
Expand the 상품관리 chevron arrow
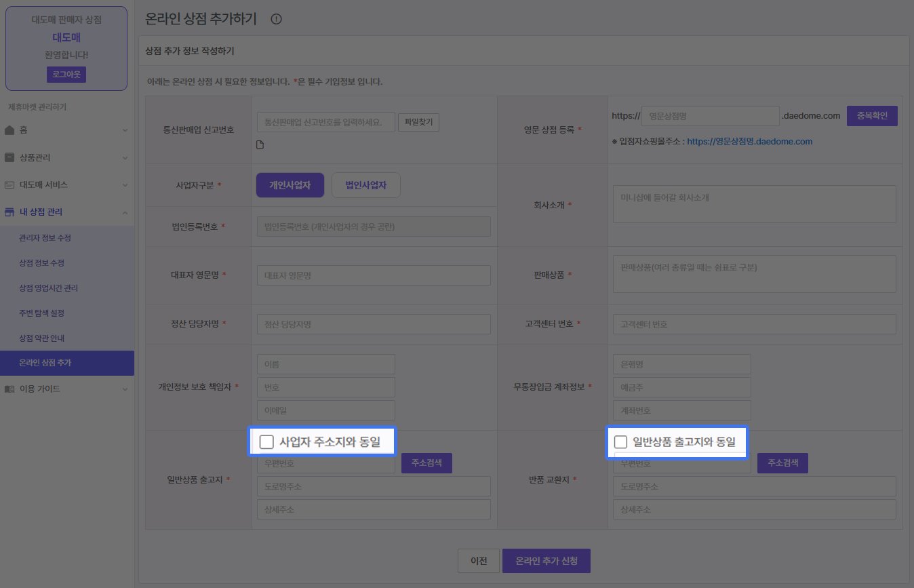point(125,157)
